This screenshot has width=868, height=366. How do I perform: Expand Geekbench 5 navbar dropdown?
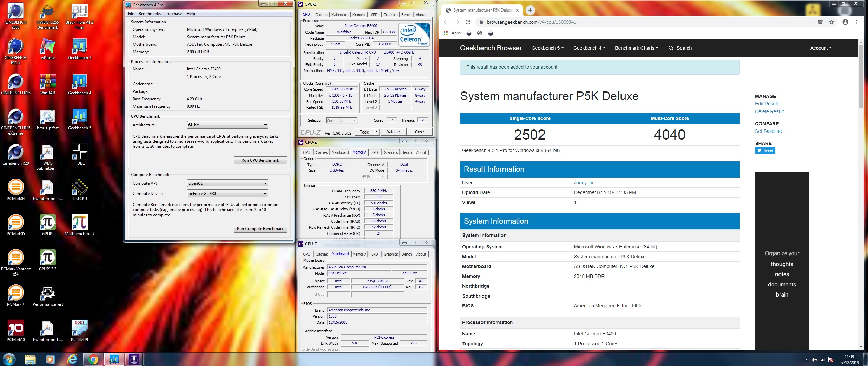pyautogui.click(x=547, y=48)
